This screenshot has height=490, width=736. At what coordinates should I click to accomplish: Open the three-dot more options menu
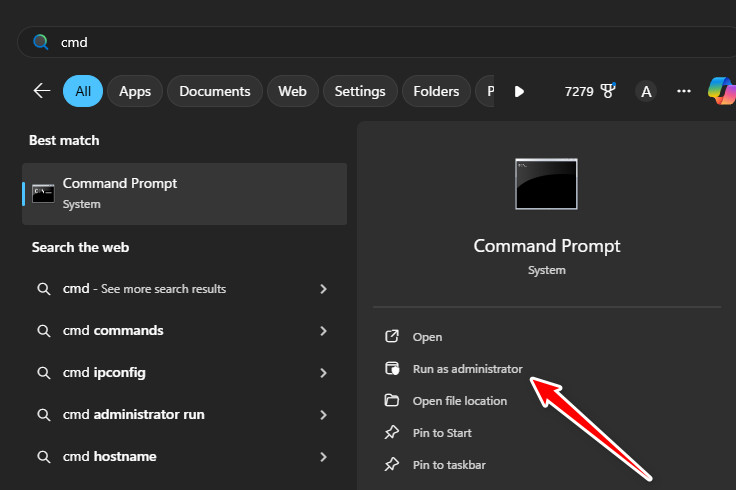[684, 91]
